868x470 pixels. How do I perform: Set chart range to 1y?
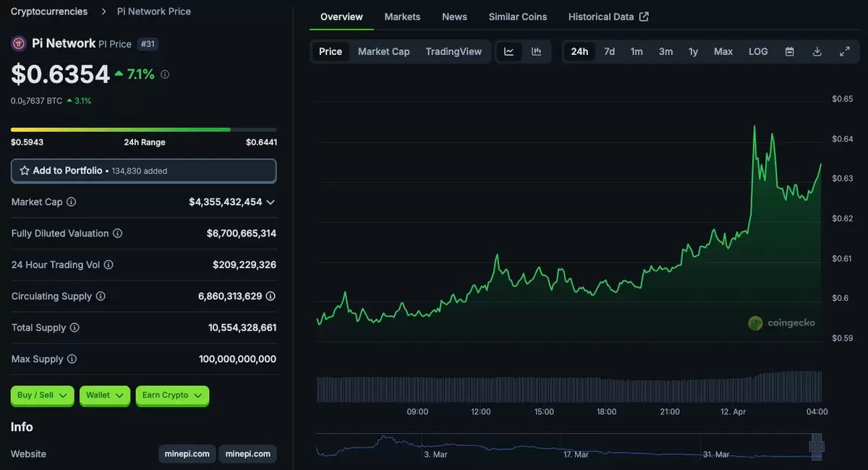click(x=693, y=51)
